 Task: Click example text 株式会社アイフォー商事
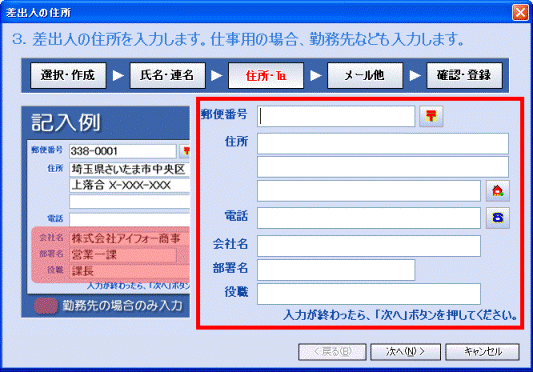coord(126,239)
